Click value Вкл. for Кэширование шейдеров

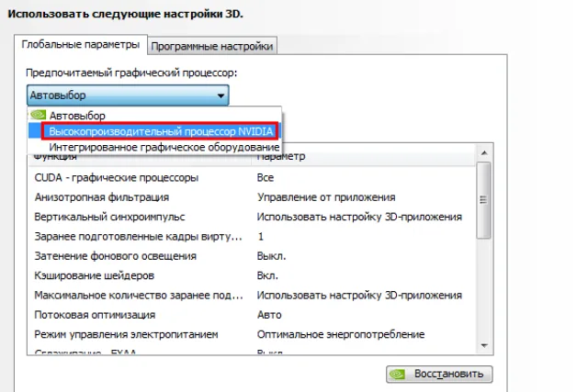[x=267, y=275]
